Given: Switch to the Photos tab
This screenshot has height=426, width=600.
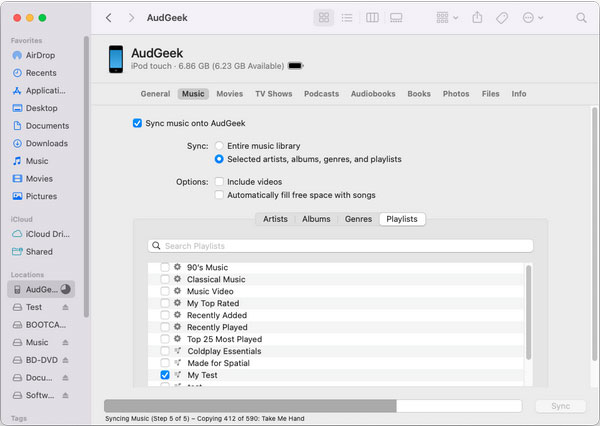Looking at the screenshot, I should click(x=456, y=94).
